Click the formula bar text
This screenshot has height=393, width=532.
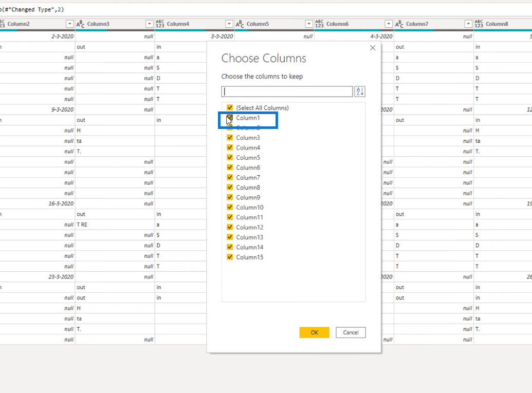(x=32, y=9)
